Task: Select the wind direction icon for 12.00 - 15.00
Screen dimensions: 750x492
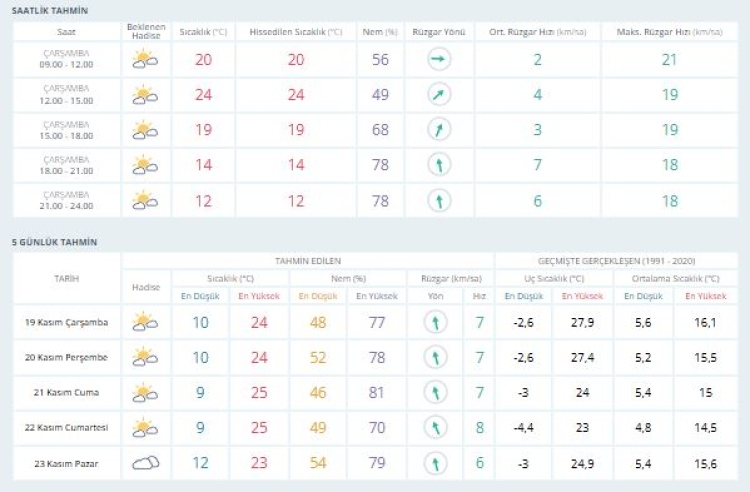Action: (x=438, y=95)
